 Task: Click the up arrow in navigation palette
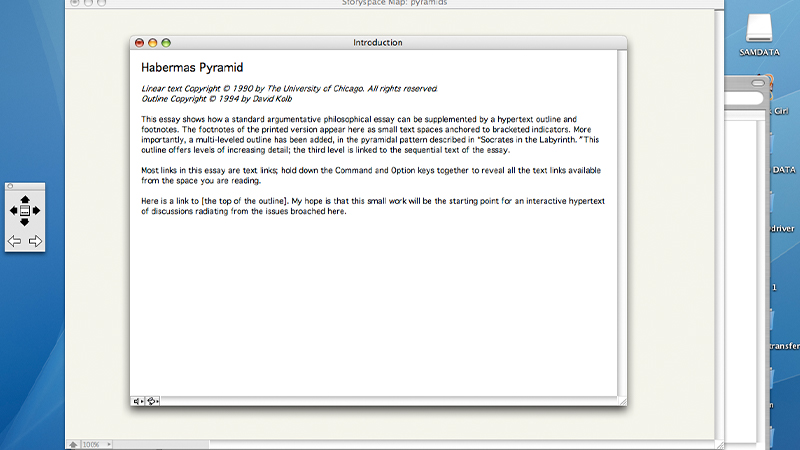tap(24, 199)
